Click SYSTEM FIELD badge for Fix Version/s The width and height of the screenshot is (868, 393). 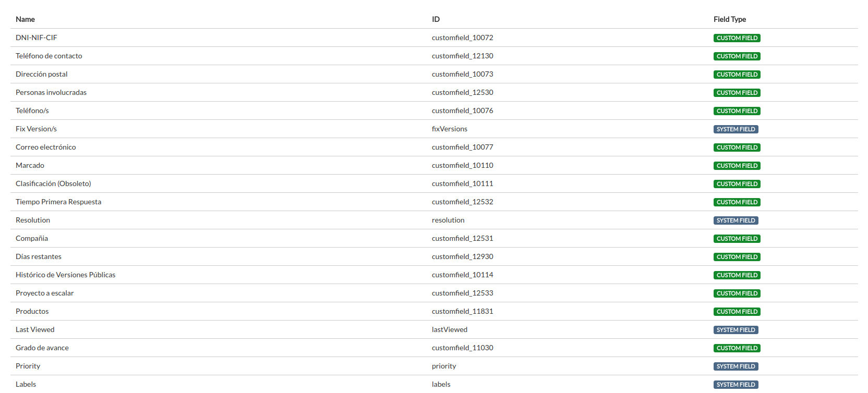(x=736, y=129)
